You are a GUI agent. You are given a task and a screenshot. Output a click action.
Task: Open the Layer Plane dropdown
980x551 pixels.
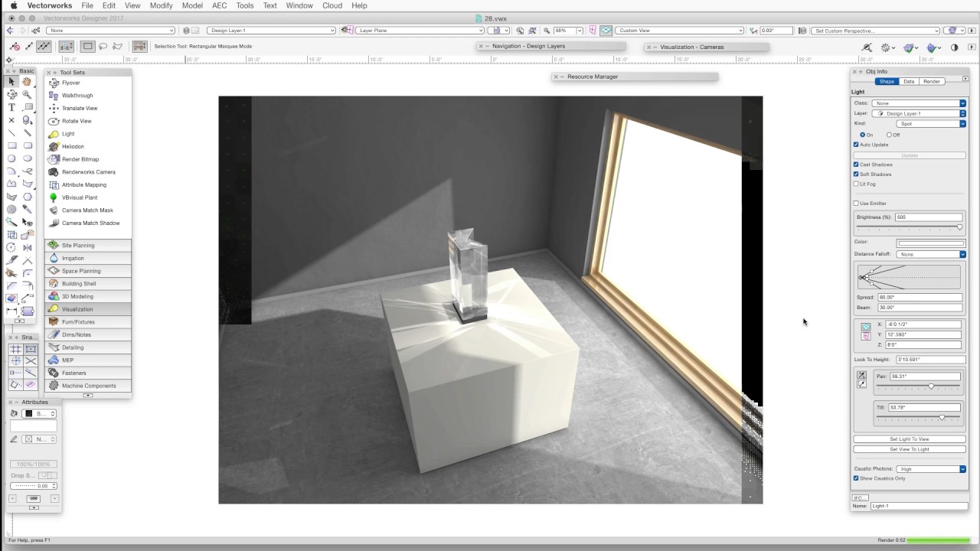(420, 31)
